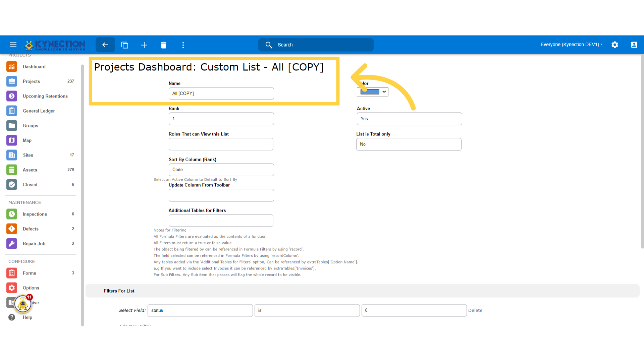The height and width of the screenshot is (362, 644).
Task: Open the chatbot assistant bubble
Action: coord(23,304)
